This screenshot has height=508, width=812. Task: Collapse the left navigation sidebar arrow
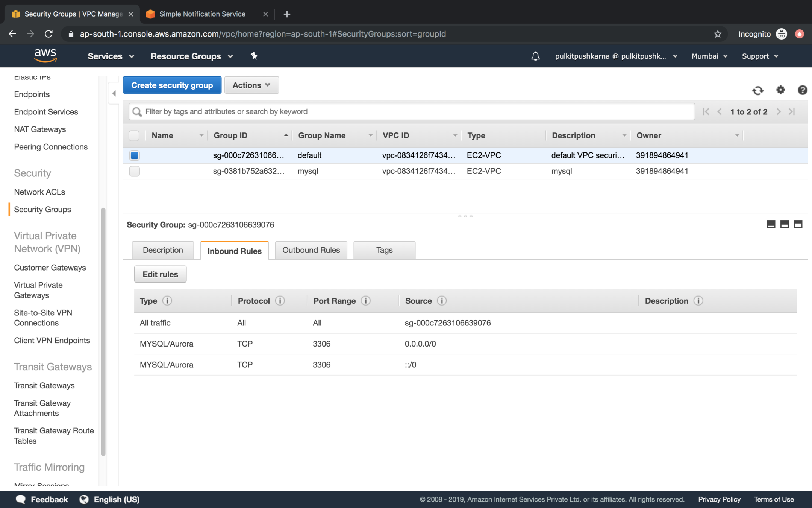pos(114,93)
